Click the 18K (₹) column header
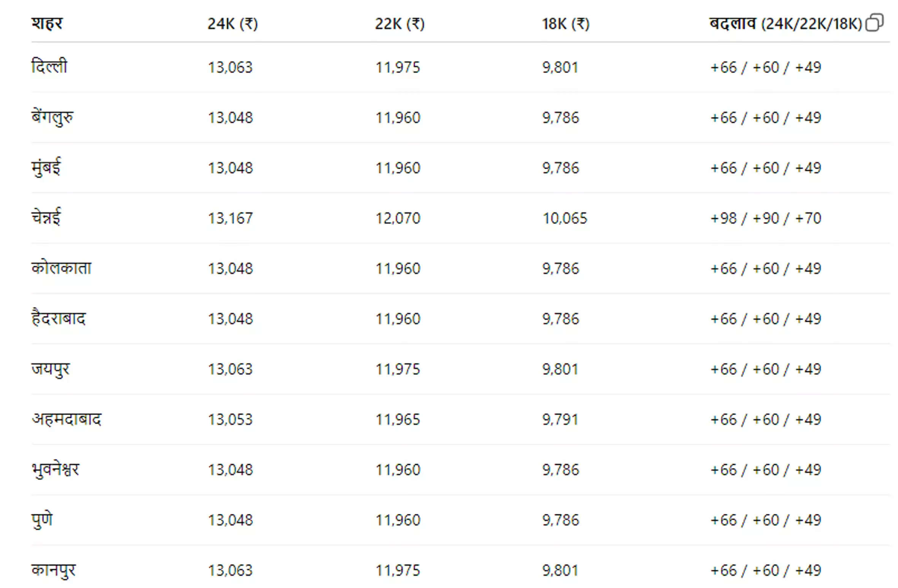The height and width of the screenshot is (588, 898). (x=565, y=24)
